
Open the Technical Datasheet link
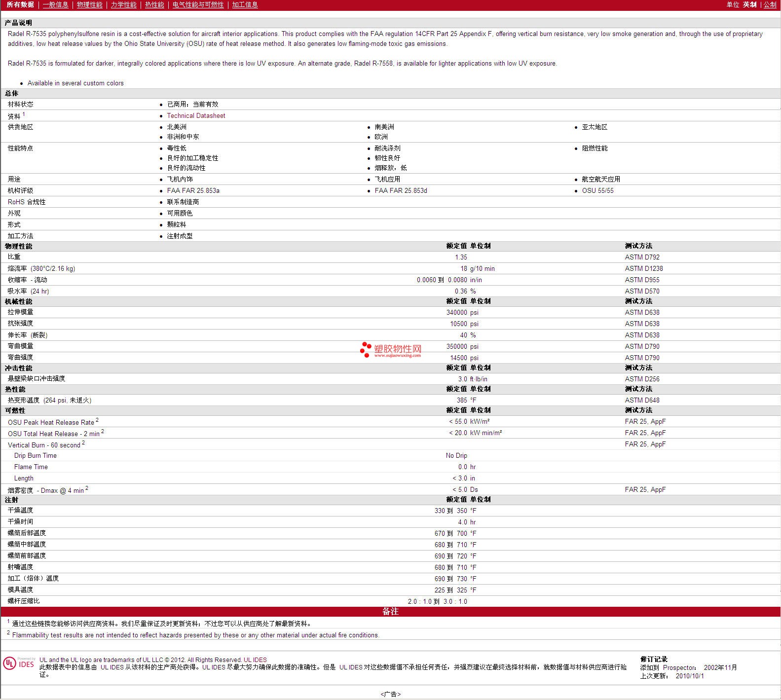pyautogui.click(x=196, y=116)
